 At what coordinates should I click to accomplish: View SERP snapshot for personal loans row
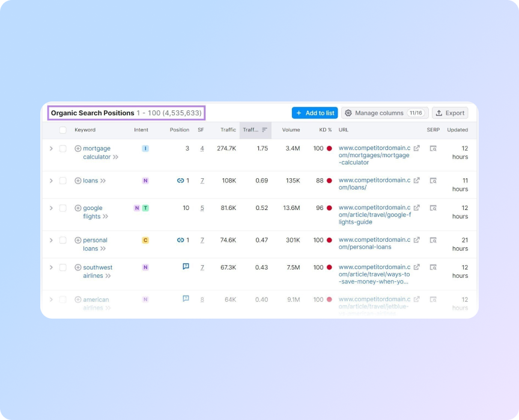[x=432, y=240]
